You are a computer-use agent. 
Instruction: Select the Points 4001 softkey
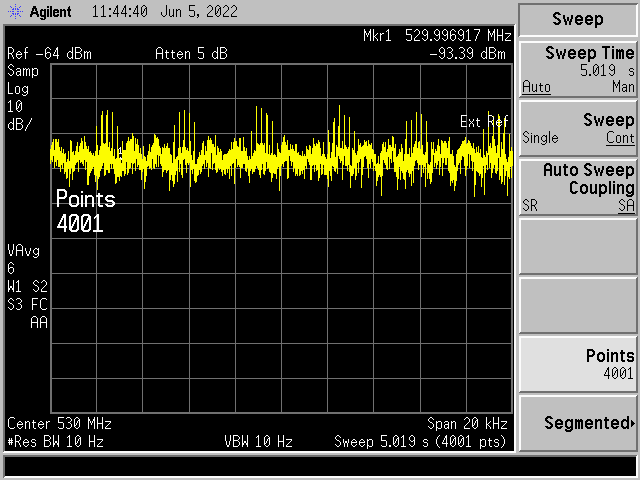pos(578,364)
